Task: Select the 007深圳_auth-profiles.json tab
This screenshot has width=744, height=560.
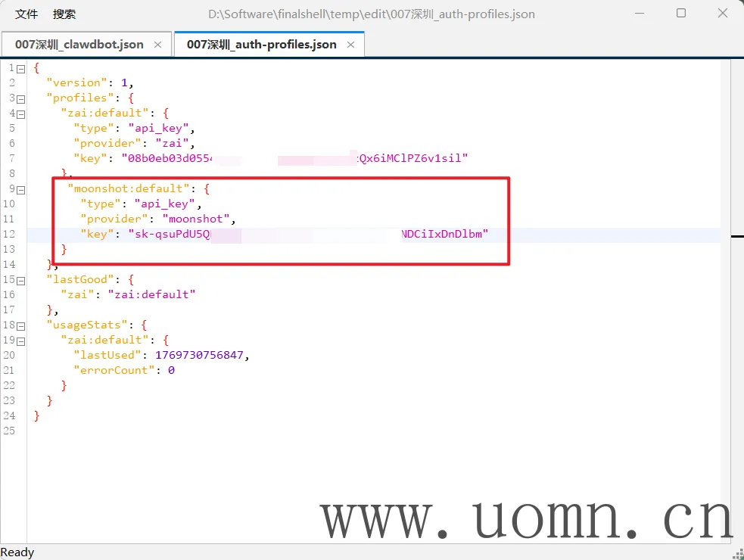Action: 261,45
